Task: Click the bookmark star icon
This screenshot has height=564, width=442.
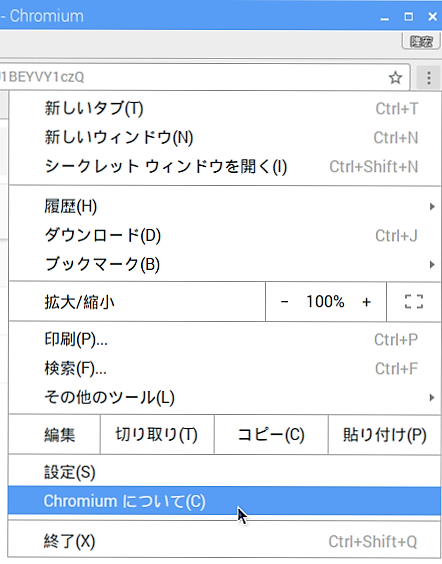Action: click(x=395, y=77)
